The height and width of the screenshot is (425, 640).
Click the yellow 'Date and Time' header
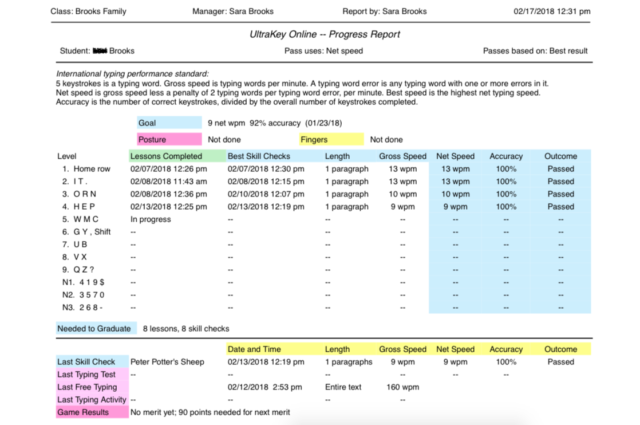tap(254, 349)
